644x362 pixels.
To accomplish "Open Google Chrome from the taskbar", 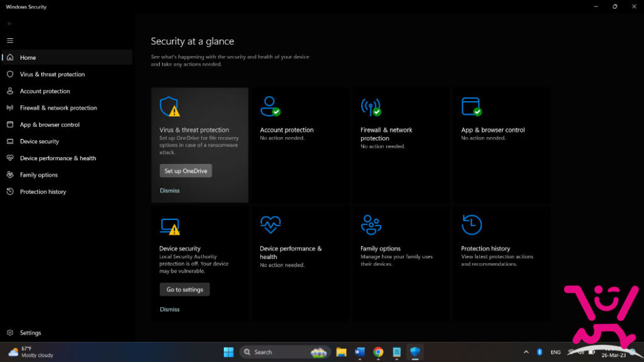I will (378, 352).
